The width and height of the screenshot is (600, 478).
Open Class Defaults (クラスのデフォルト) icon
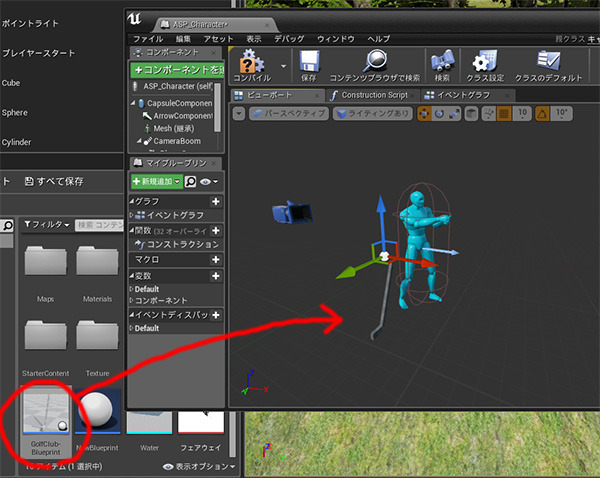click(548, 60)
